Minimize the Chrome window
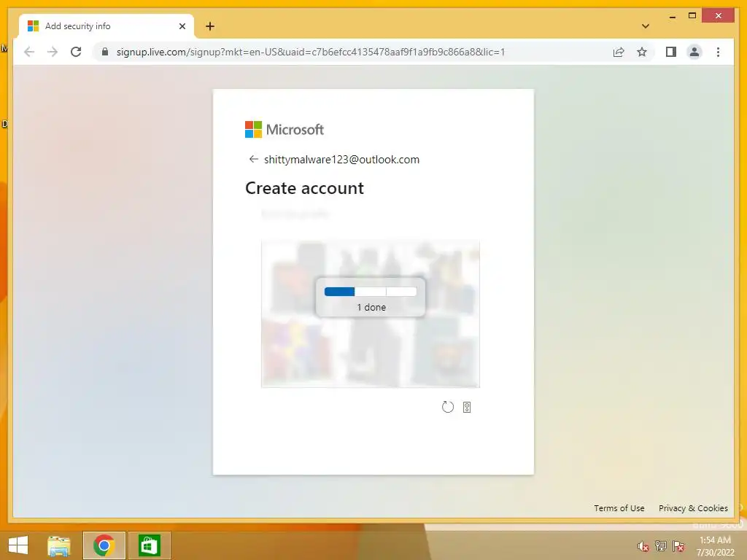Viewport: 747px width, 560px height. (672, 17)
